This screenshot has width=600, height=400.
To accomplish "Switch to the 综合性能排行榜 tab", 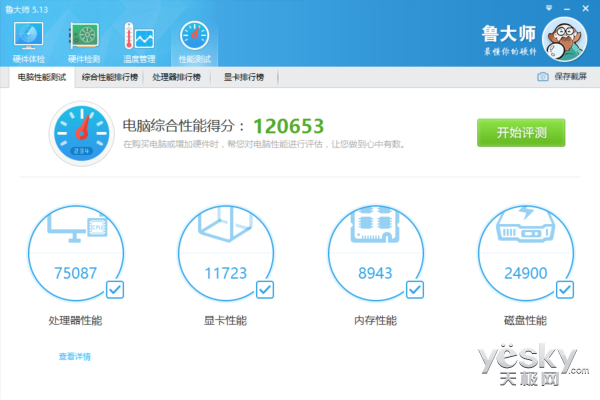I will 109,77.
